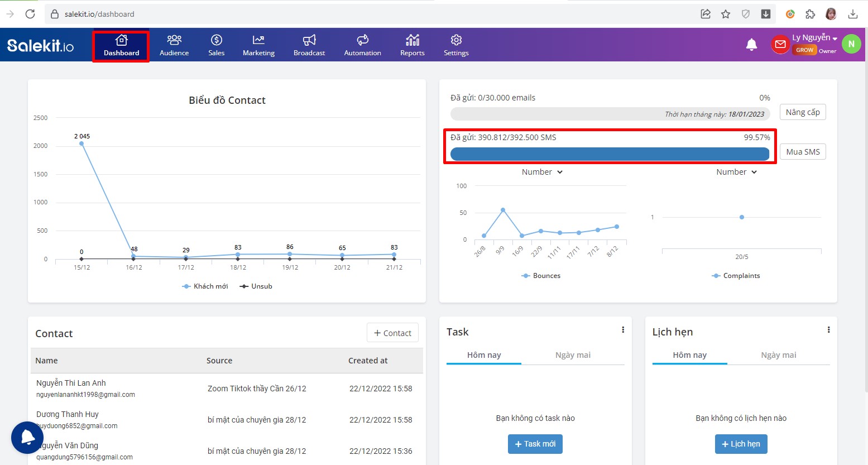This screenshot has height=465, width=868.
Task: Click the red mail envelope icon
Action: (x=780, y=44)
